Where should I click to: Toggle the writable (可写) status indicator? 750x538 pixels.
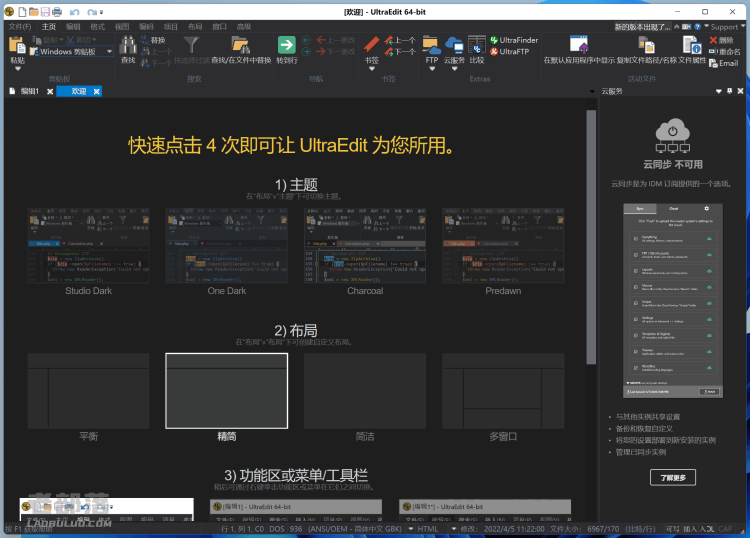click(673, 529)
